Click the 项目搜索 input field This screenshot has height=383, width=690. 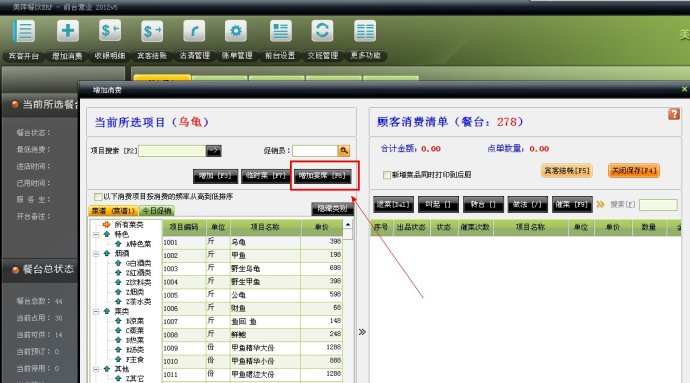(172, 151)
